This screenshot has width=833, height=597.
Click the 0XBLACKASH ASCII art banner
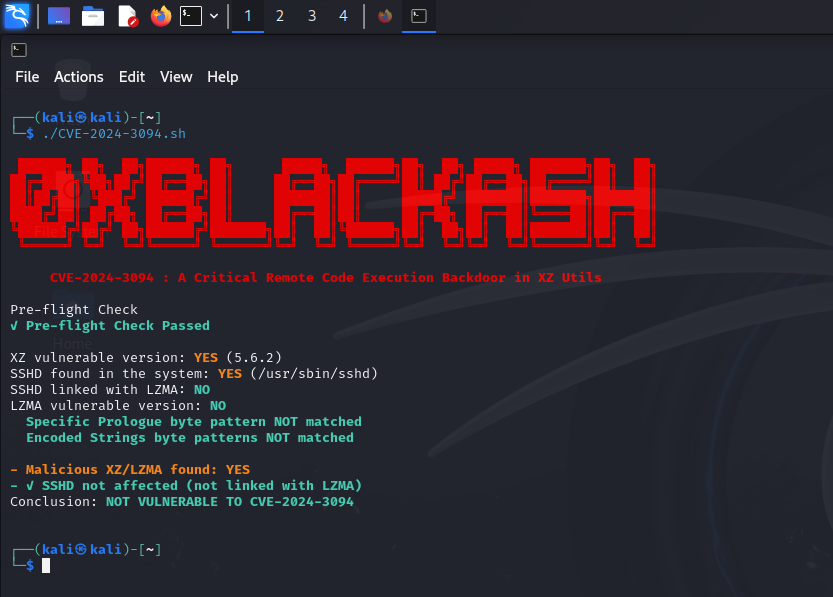(333, 202)
